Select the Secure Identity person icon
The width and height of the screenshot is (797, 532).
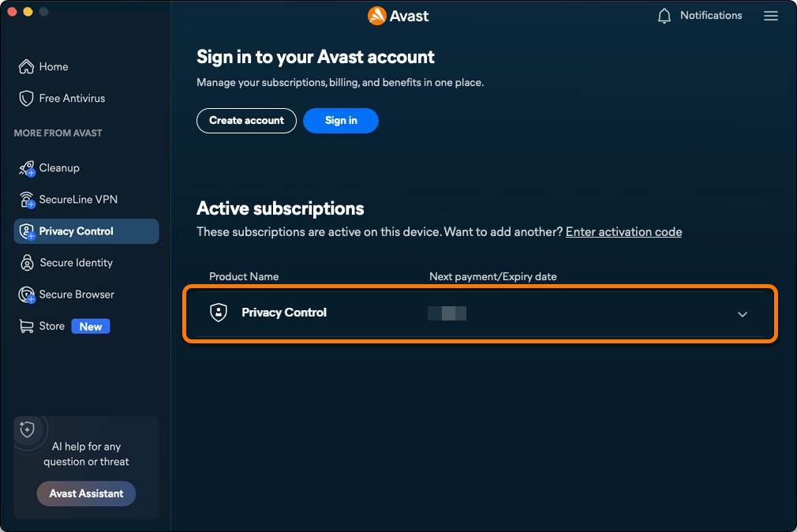27,263
